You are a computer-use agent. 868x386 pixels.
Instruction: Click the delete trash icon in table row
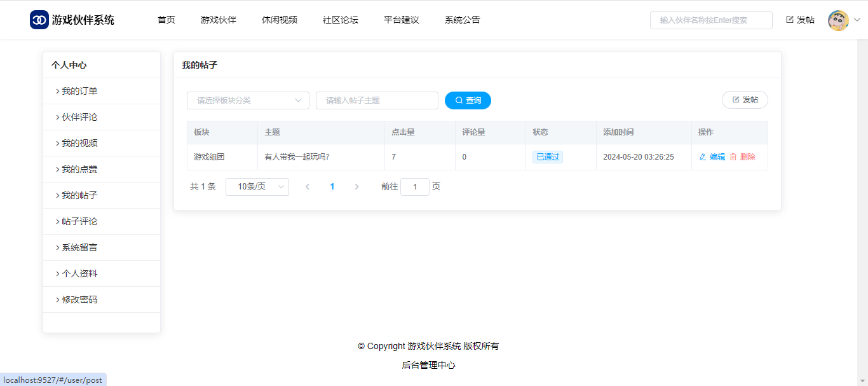point(733,157)
